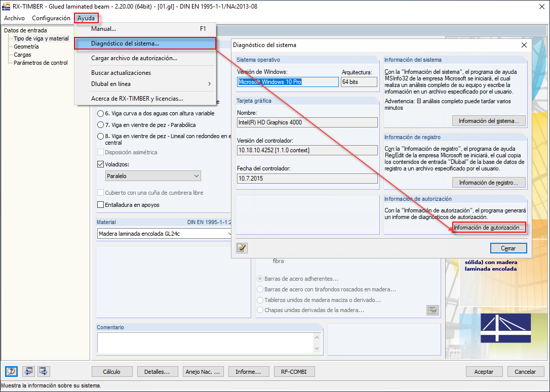Select radio 8 Viga en vientre de pez Lineal
The image size is (550, 392).
100,136
